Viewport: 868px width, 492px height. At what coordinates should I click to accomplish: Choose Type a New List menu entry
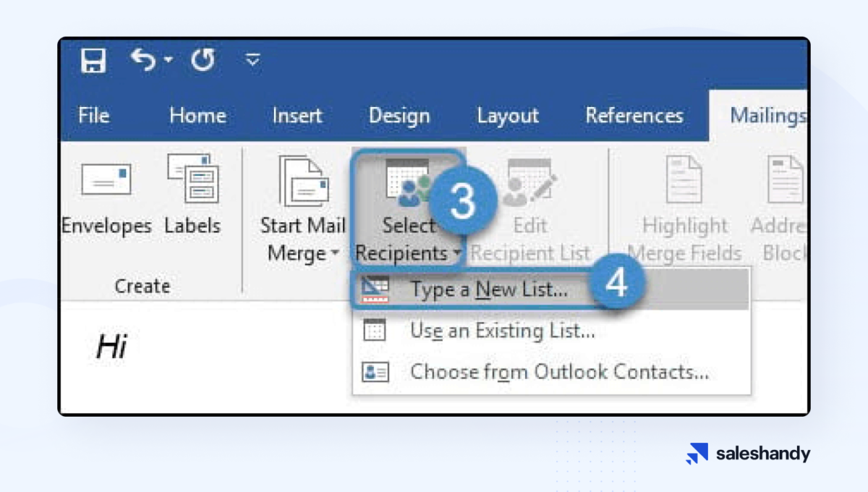pos(551,289)
